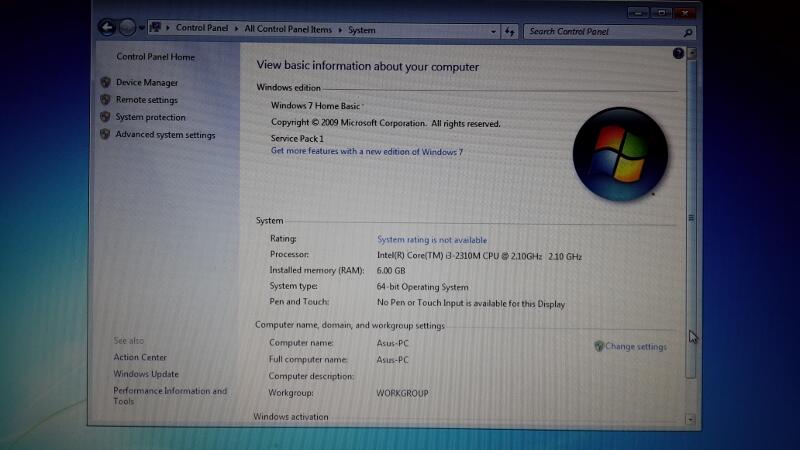Click the scrollbar up arrow
800x450 pixels.
(x=692, y=53)
